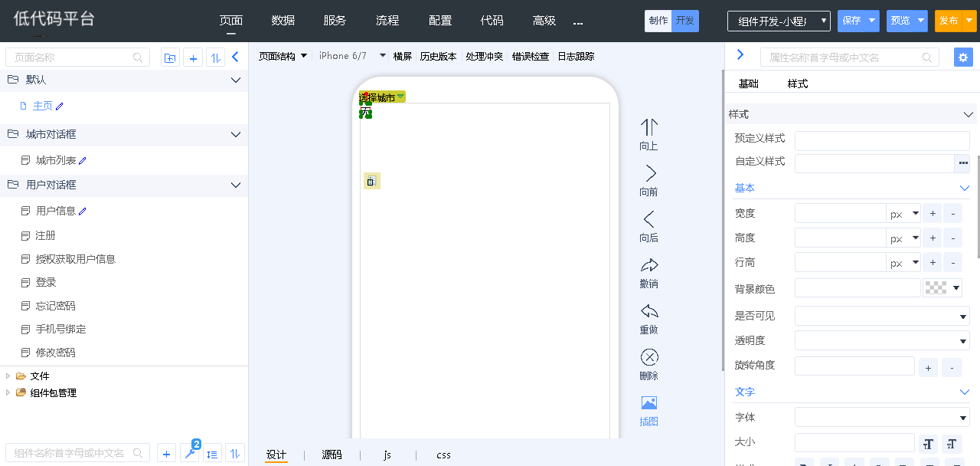Switch mode toggle to 制作
This screenshot has height=466, width=980.
(x=658, y=21)
